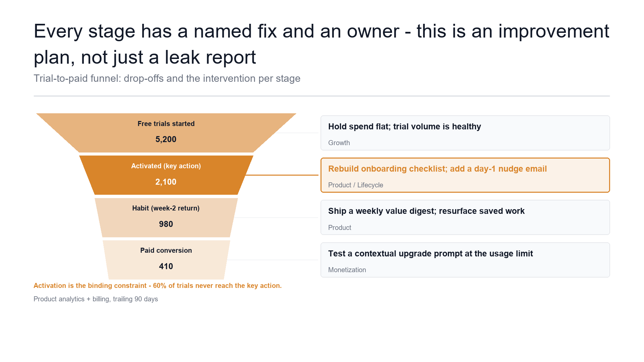Select the slide title about improvement plan
Screen dimensions: 644x362
pos(321,44)
